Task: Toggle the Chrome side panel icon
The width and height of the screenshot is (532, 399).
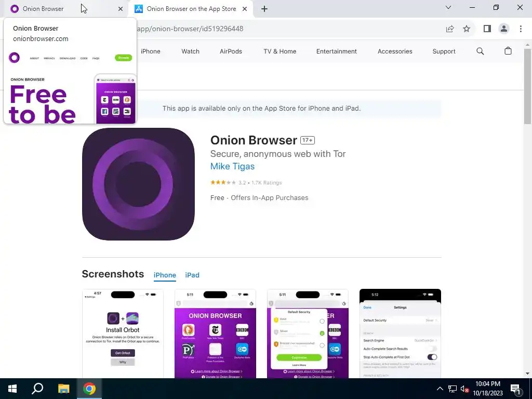Action: 487,29
